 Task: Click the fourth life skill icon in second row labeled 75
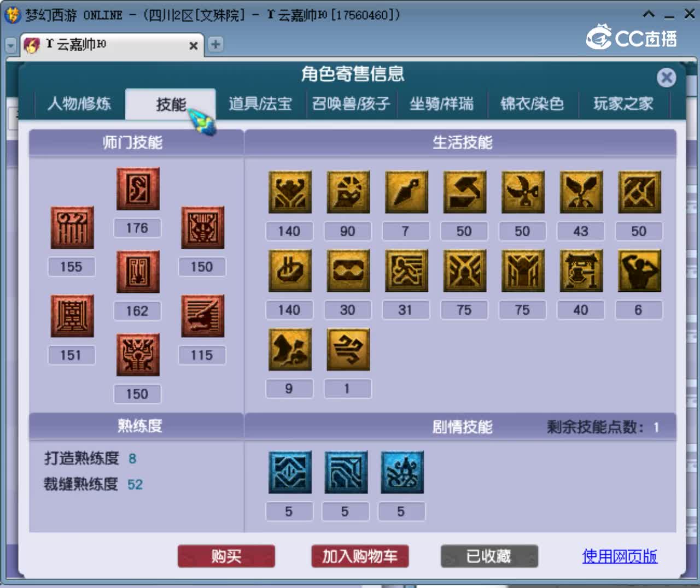[465, 271]
